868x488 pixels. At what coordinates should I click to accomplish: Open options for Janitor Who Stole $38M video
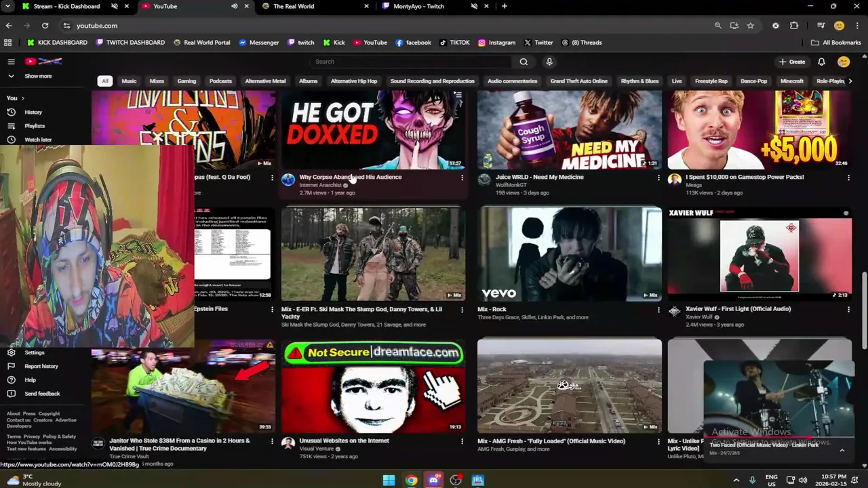pyautogui.click(x=272, y=441)
